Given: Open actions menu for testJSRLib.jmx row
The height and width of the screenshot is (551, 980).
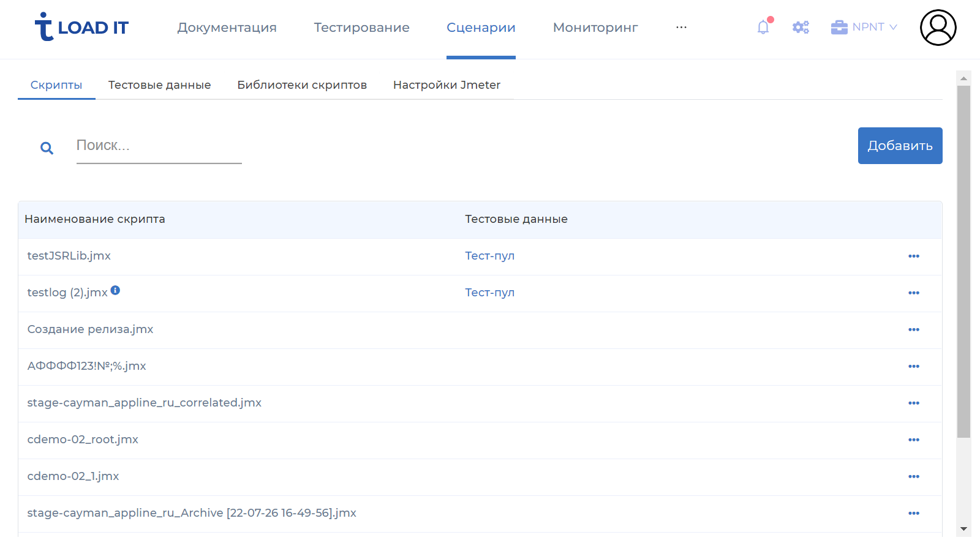Looking at the screenshot, I should (914, 257).
